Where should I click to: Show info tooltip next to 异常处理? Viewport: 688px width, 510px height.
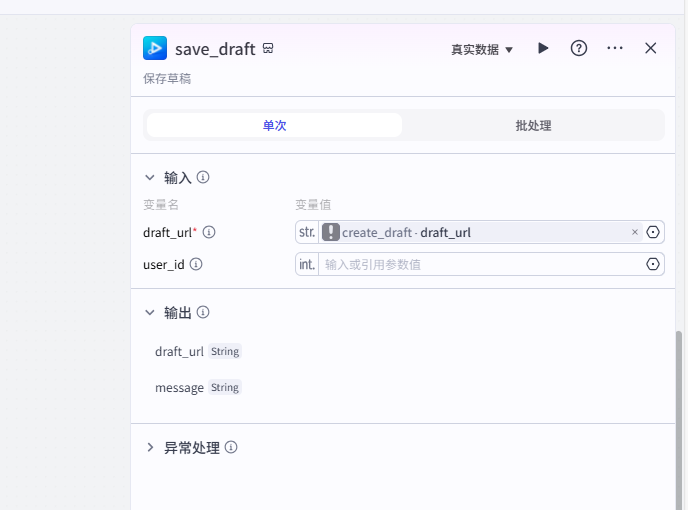231,447
